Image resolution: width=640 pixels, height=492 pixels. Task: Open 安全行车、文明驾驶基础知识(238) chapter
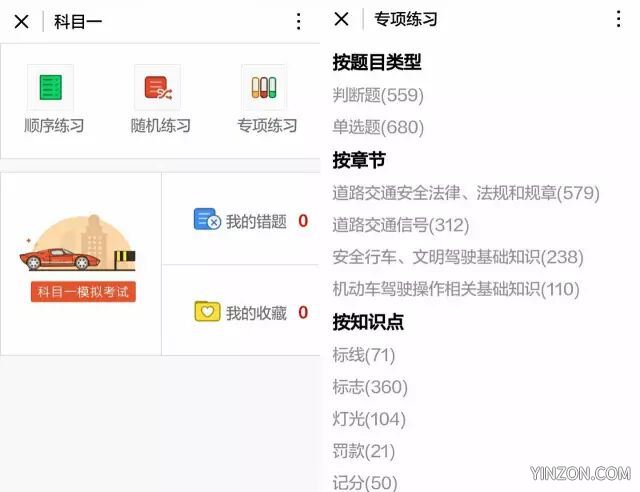point(458,257)
